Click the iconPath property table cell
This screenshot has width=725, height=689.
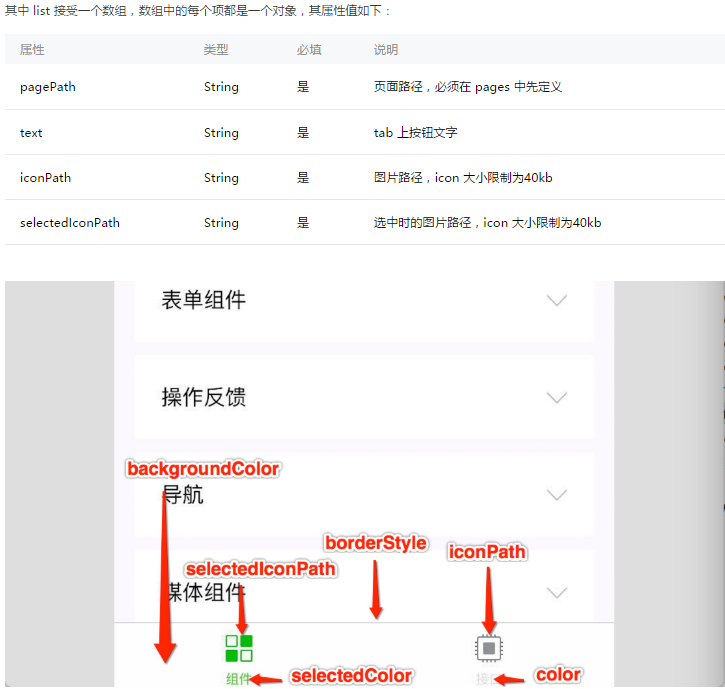pyautogui.click(x=46, y=178)
